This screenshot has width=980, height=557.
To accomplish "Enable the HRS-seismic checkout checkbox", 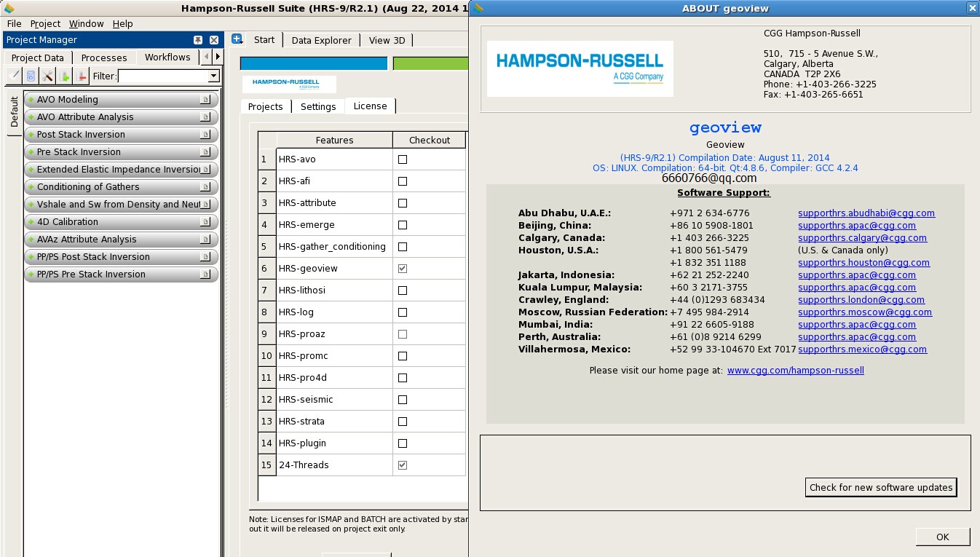I will point(403,399).
